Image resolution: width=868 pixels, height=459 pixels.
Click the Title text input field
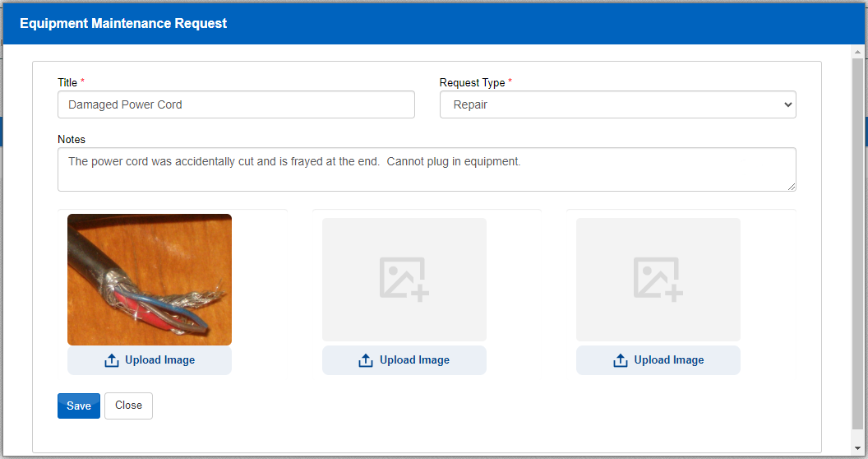(x=236, y=104)
